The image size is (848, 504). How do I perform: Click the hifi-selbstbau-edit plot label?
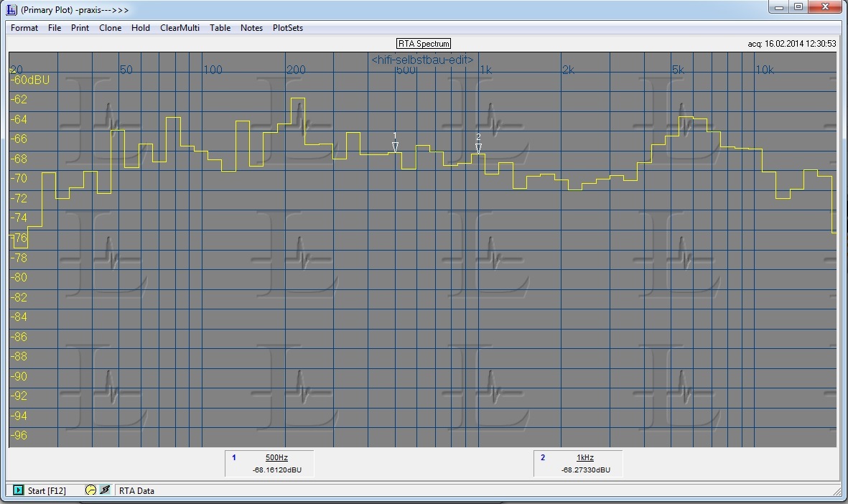pos(422,60)
